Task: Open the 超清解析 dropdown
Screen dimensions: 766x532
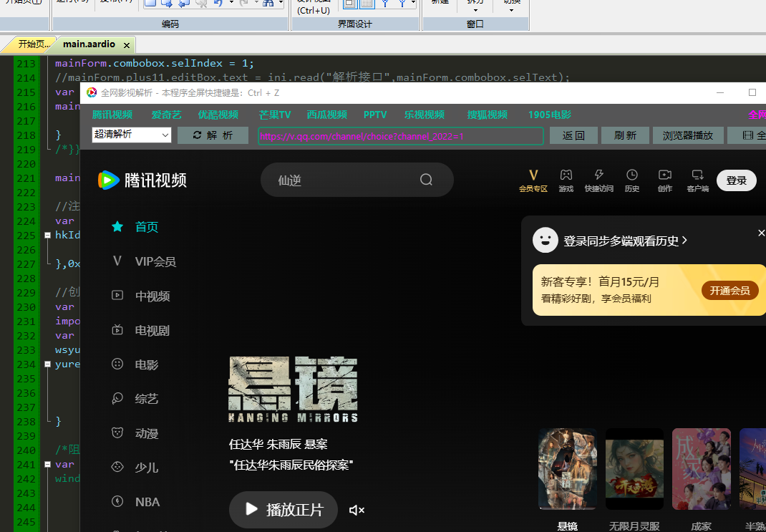Action: pos(132,135)
